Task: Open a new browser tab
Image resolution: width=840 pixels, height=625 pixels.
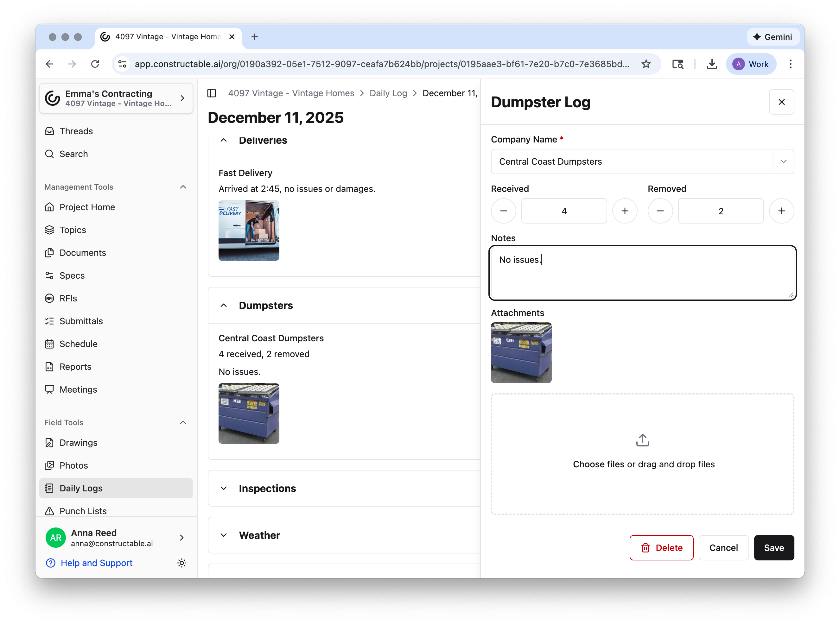Action: coord(255,37)
